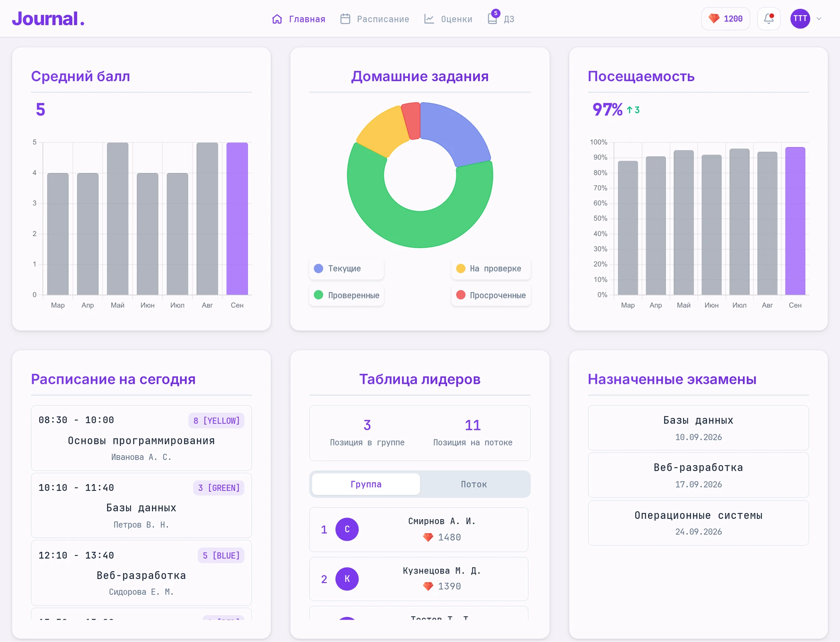The image size is (840, 642).
Task: Click the blue Текущие legend dot
Action: coord(318,268)
